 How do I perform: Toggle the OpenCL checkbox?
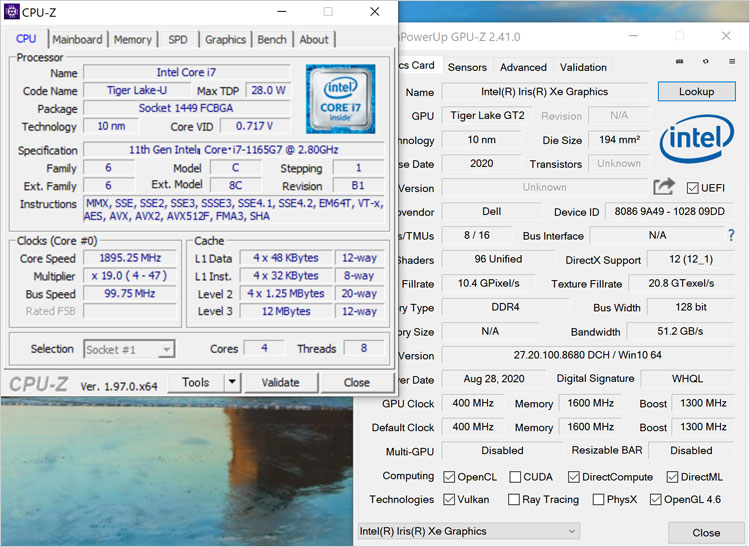449,477
